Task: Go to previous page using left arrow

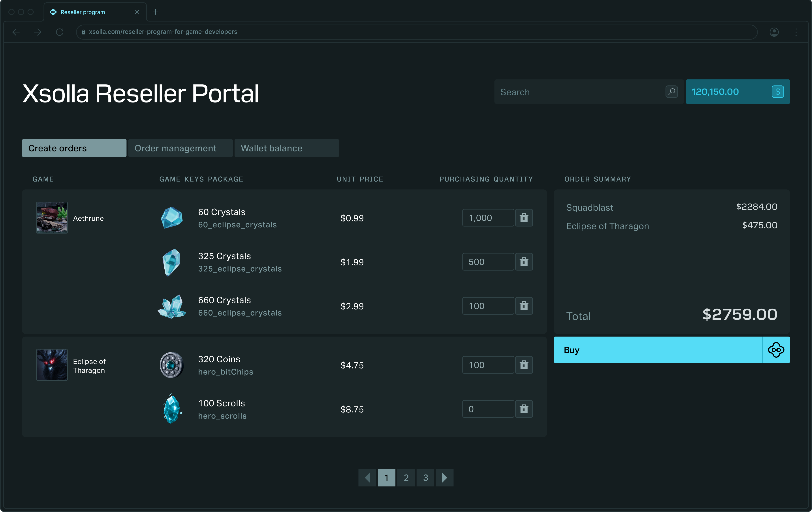Action: tap(367, 478)
